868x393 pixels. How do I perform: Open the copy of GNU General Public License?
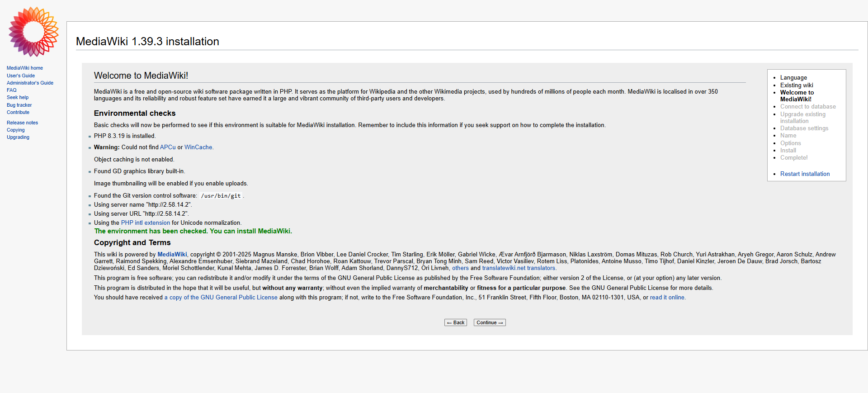pos(221,298)
